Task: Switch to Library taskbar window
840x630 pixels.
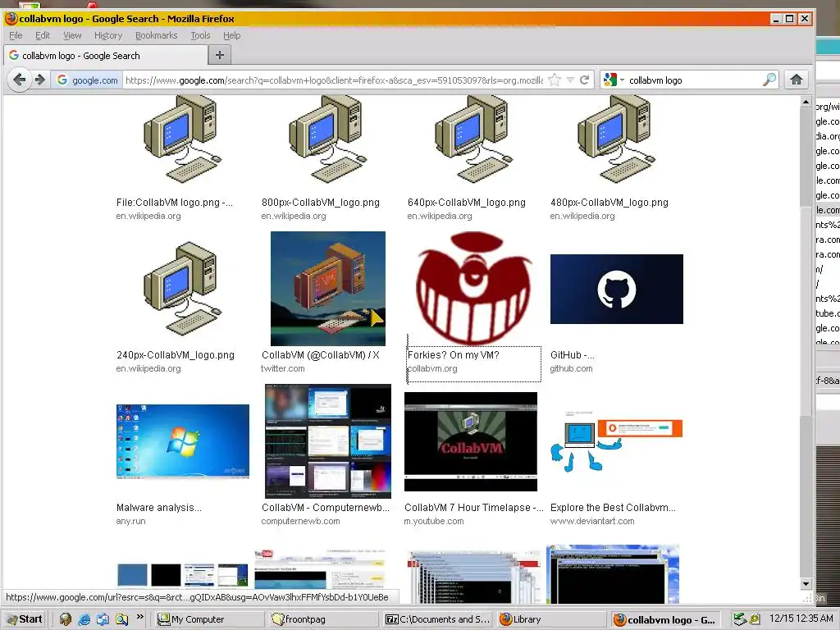Action: [x=550, y=620]
